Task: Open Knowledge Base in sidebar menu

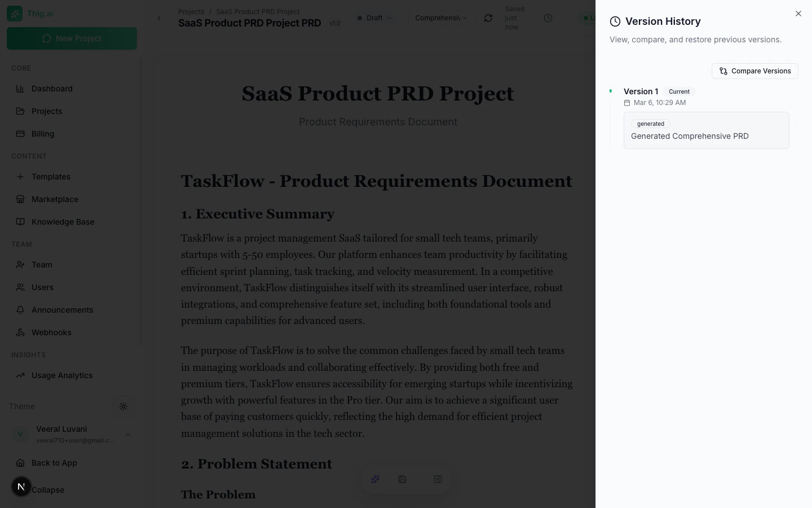Action: tap(72, 222)
